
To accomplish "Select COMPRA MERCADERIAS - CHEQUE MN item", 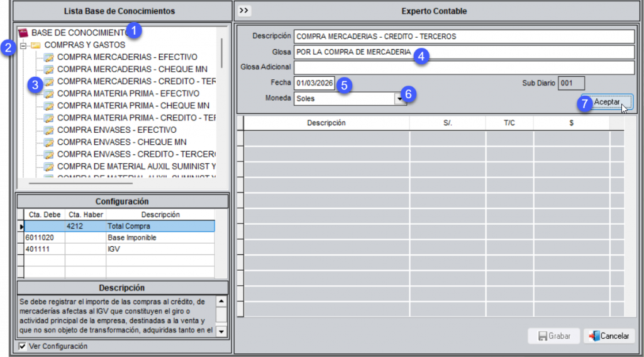I will [132, 69].
